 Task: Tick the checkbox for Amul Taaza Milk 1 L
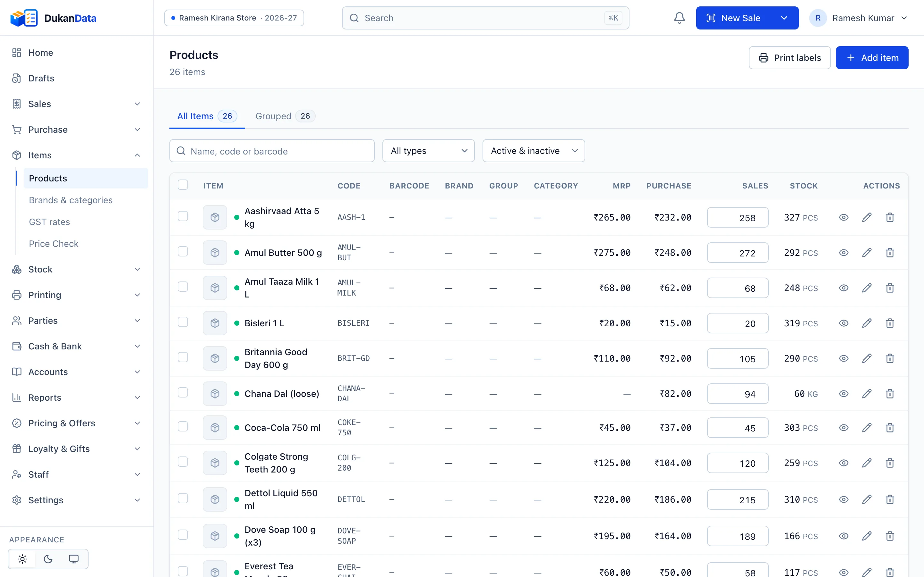(x=183, y=287)
